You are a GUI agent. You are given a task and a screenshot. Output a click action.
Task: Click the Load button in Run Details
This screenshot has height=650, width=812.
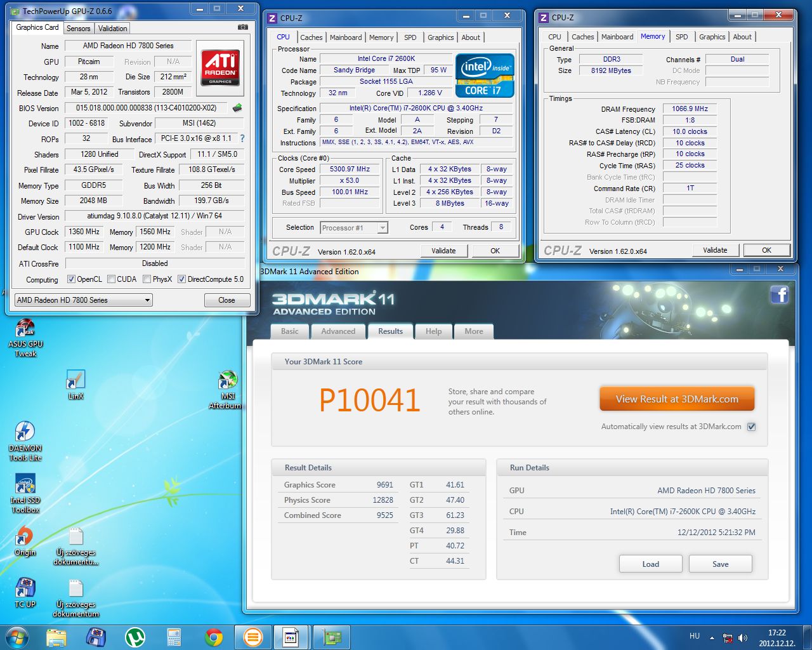pos(651,564)
